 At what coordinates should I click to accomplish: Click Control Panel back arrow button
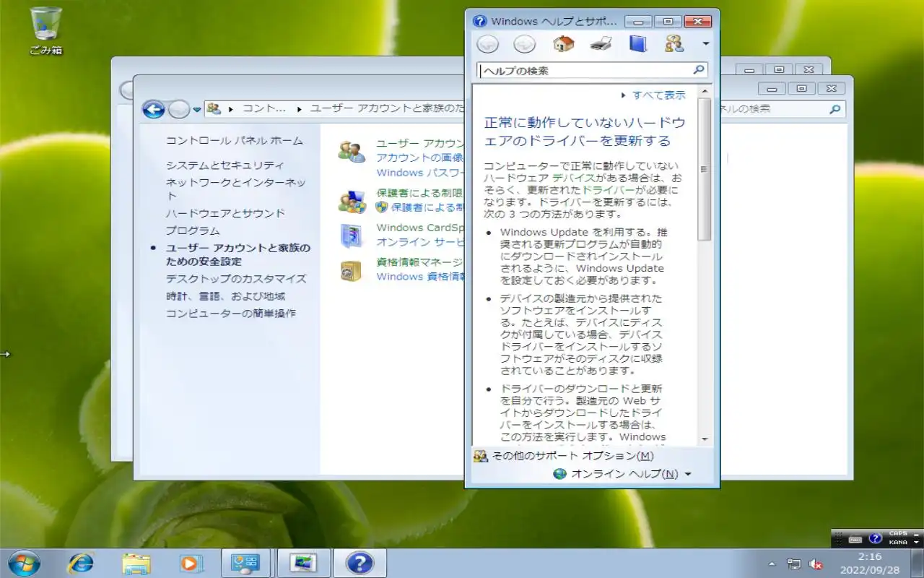153,109
